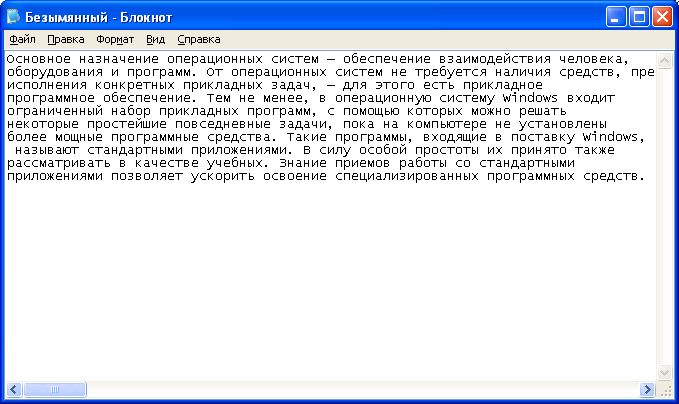Click the word "взаимодействия" in first line
This screenshot has height=404, width=679.
pos(495,59)
